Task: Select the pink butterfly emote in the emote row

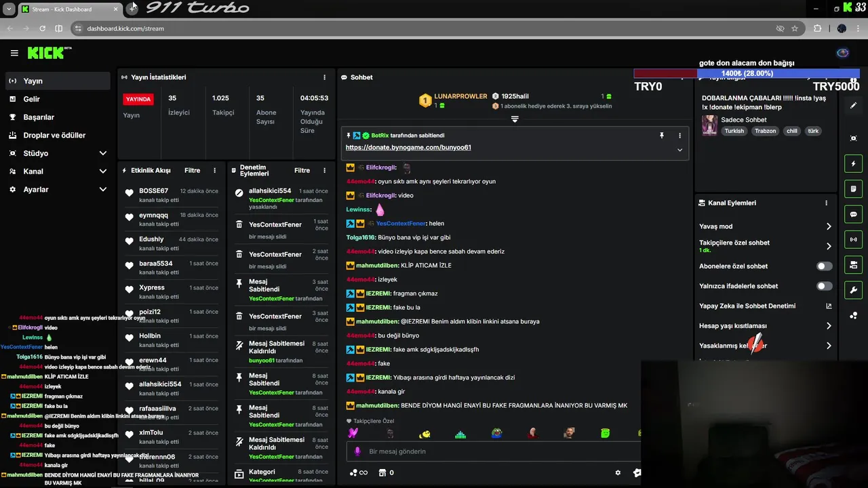Action: point(353,433)
